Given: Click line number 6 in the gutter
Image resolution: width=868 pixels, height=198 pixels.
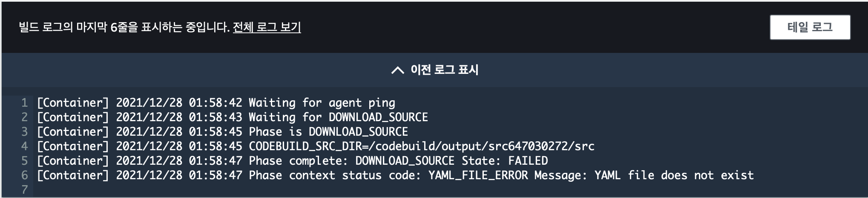Looking at the screenshot, I should click(25, 175).
